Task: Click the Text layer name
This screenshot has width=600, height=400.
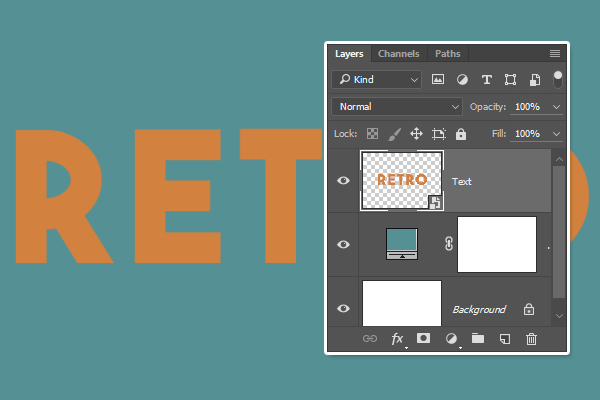Action: [461, 181]
